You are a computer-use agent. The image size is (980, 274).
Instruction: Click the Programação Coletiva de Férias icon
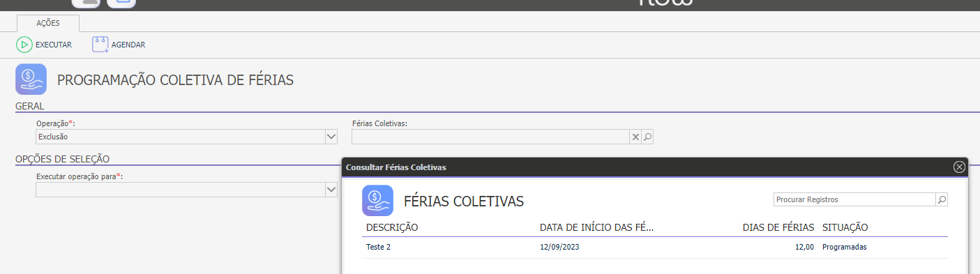point(31,79)
